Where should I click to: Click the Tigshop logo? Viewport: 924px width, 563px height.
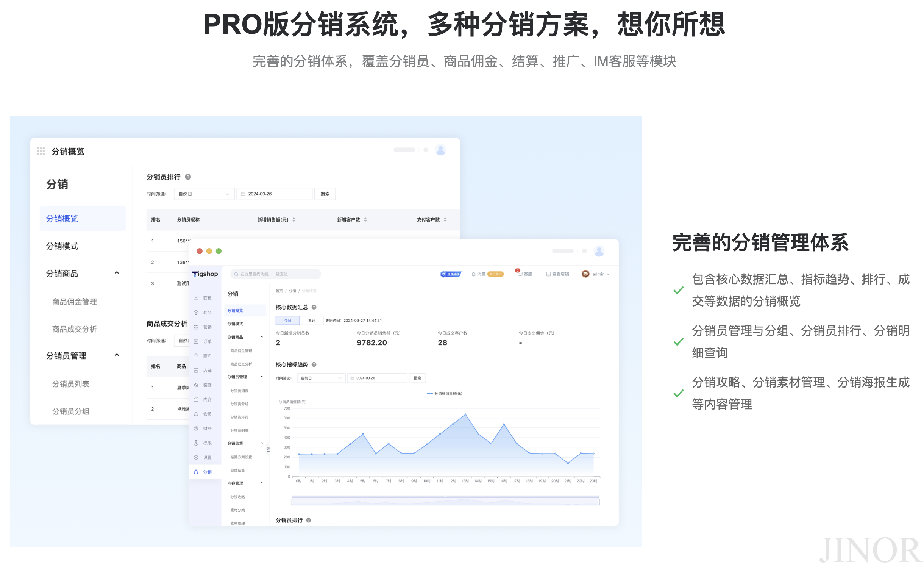pos(205,274)
